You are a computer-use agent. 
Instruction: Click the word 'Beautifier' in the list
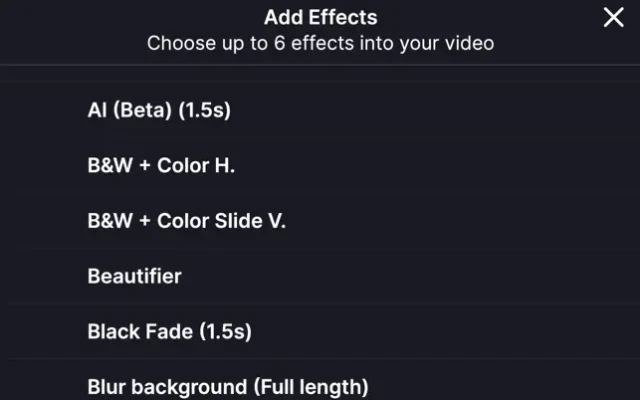(135, 276)
